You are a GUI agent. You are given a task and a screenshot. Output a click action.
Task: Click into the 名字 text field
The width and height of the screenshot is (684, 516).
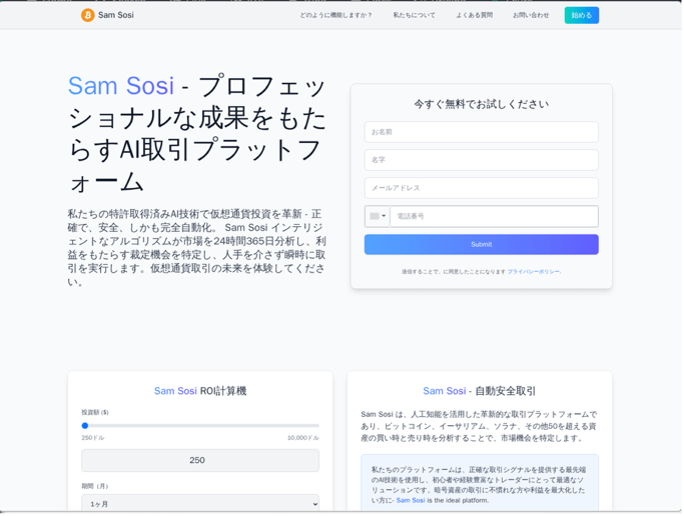[481, 160]
